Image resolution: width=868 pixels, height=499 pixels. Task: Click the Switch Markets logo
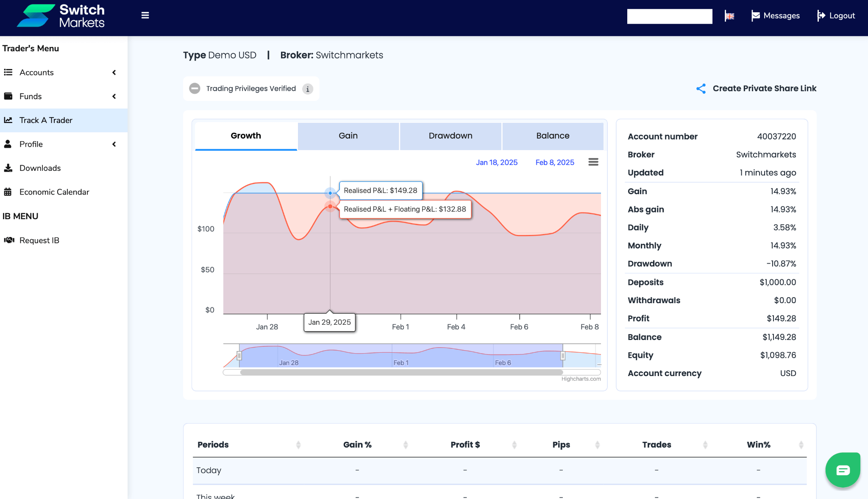pos(61,16)
